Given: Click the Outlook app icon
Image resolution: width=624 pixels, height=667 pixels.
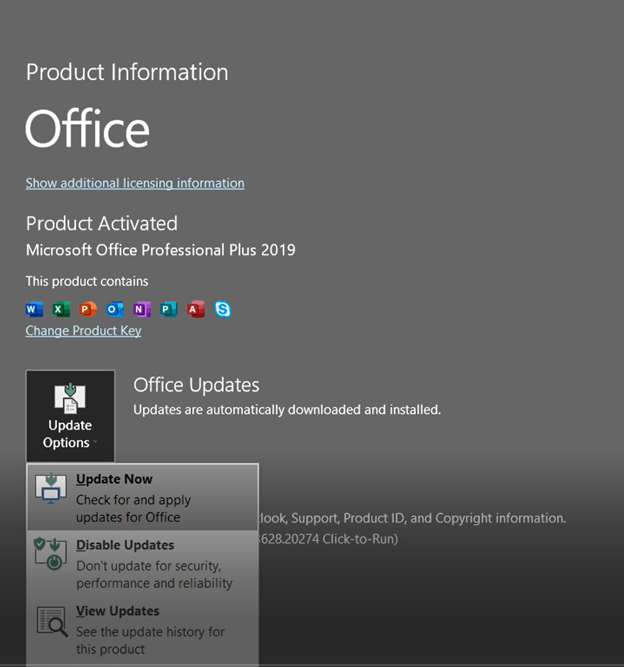Looking at the screenshot, I should (115, 309).
